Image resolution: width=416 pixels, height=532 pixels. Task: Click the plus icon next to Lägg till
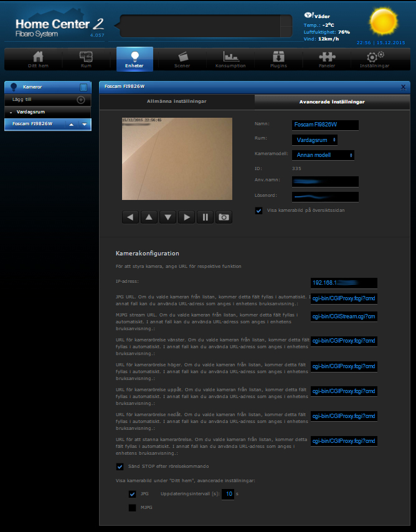[81, 100]
